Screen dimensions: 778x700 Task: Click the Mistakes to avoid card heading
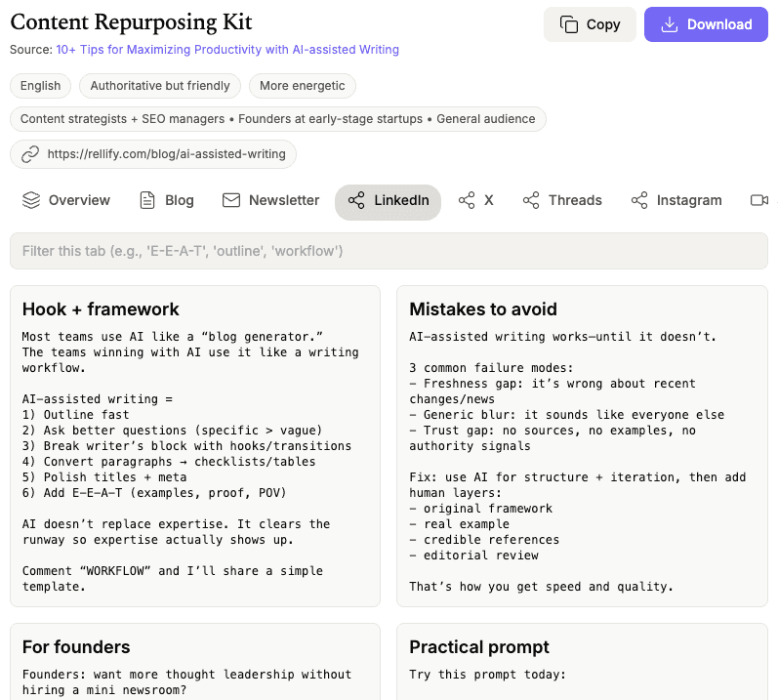coord(483,309)
